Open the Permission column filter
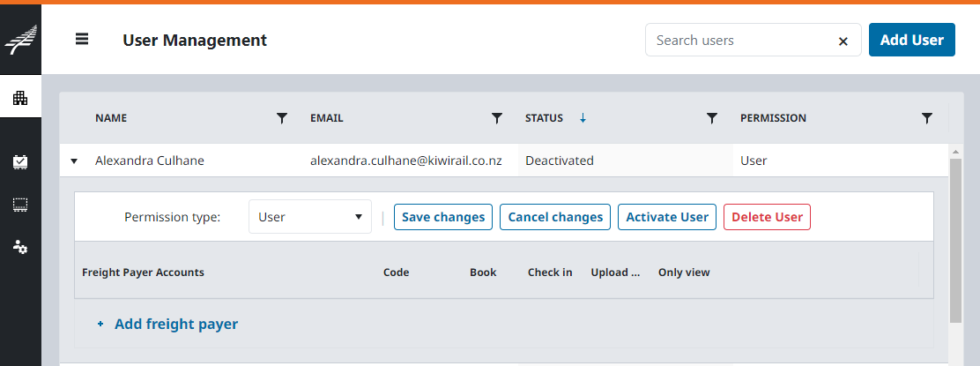Image resolution: width=980 pixels, height=366 pixels. coord(927,118)
